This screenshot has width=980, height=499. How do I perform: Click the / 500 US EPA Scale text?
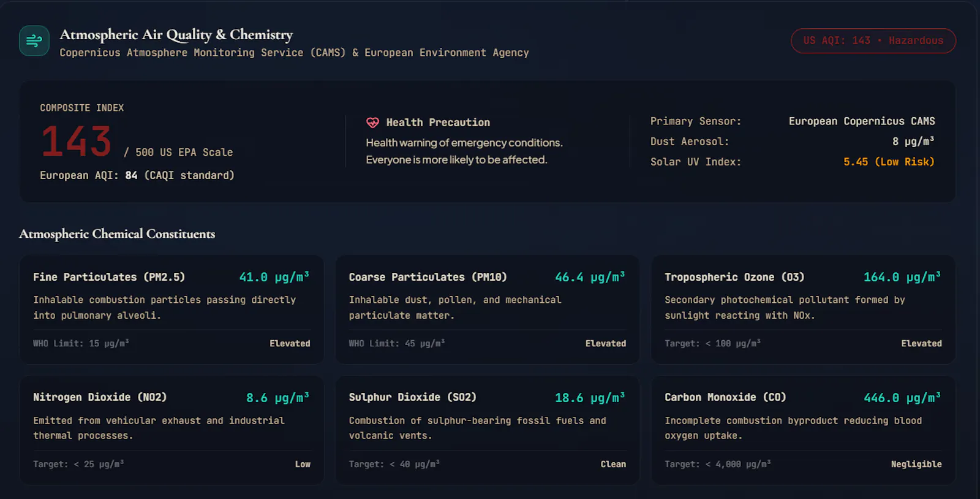click(x=178, y=152)
